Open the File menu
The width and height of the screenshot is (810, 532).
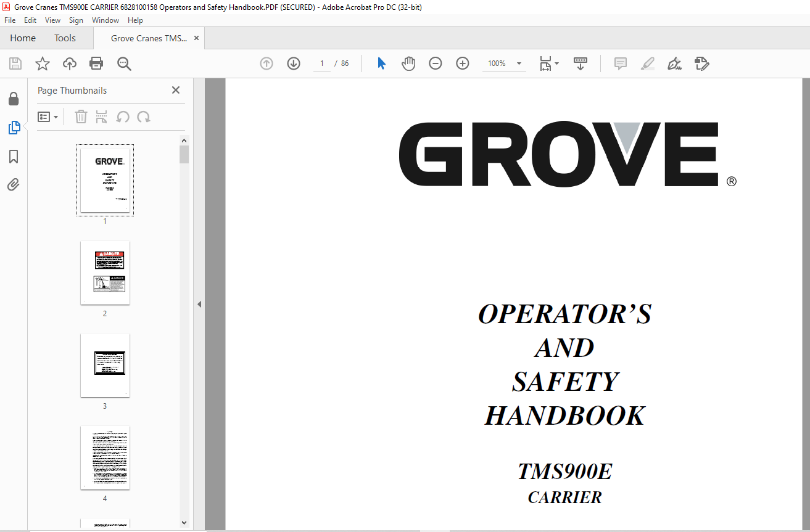click(x=10, y=20)
